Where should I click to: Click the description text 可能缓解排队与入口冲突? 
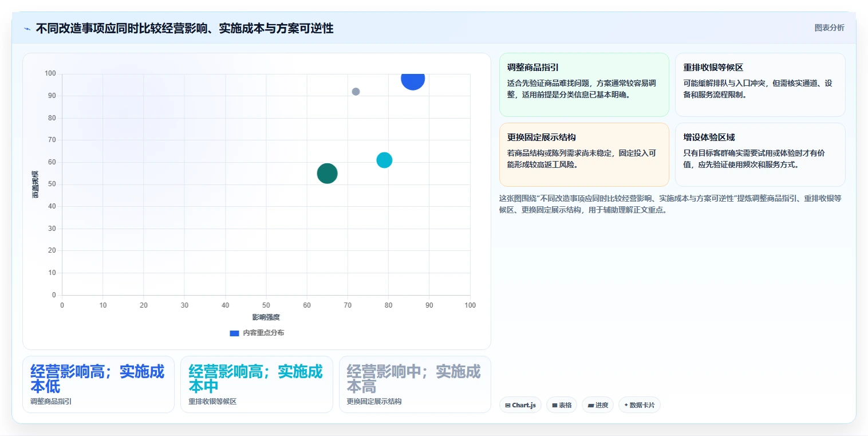tap(757, 89)
